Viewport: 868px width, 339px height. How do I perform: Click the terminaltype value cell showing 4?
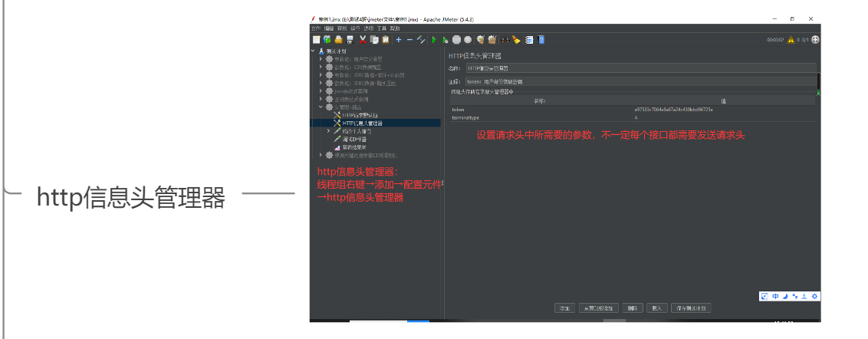(x=723, y=118)
